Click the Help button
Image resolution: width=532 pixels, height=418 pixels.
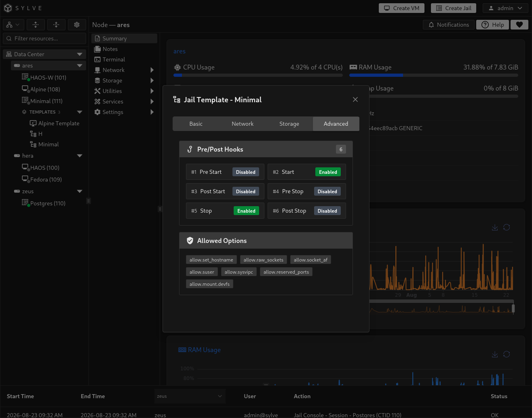coord(493,25)
